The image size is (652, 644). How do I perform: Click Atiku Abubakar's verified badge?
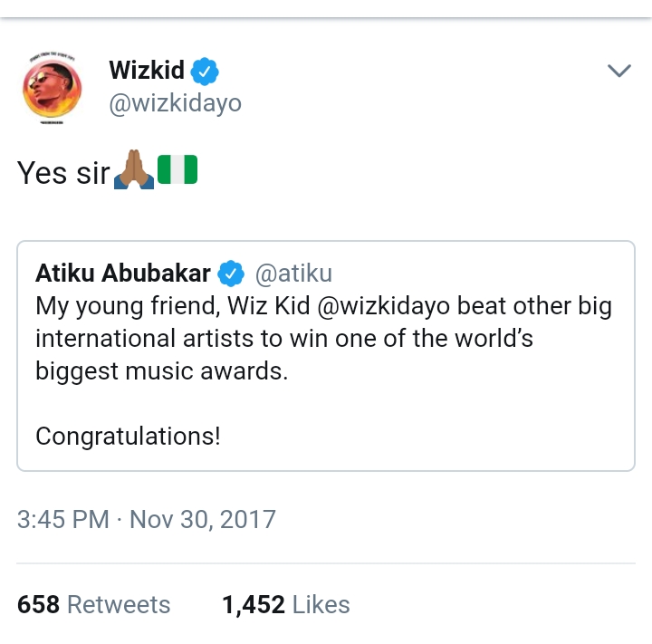tap(231, 273)
